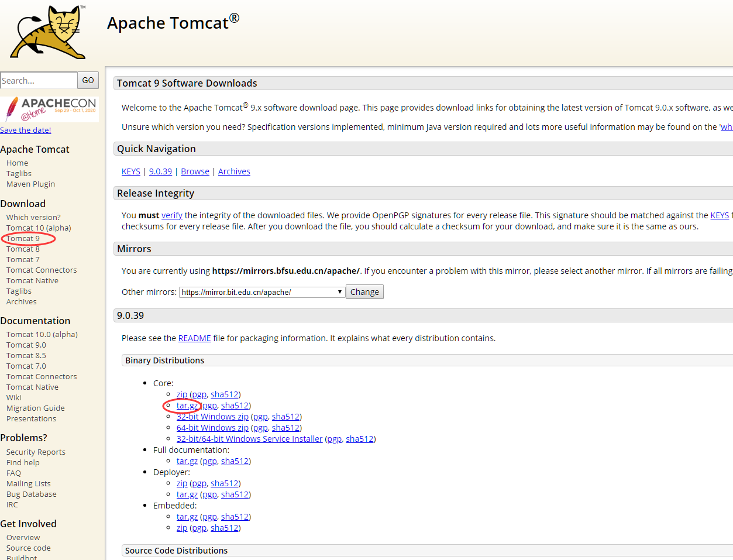Open pgp signature for Core tar.gz
Screen dimensions: 733x560
click(x=210, y=406)
